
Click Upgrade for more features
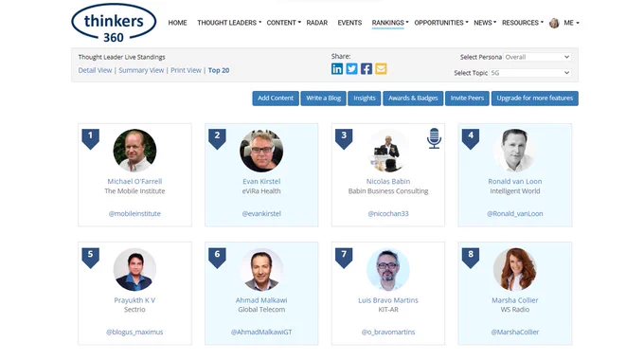coord(535,99)
